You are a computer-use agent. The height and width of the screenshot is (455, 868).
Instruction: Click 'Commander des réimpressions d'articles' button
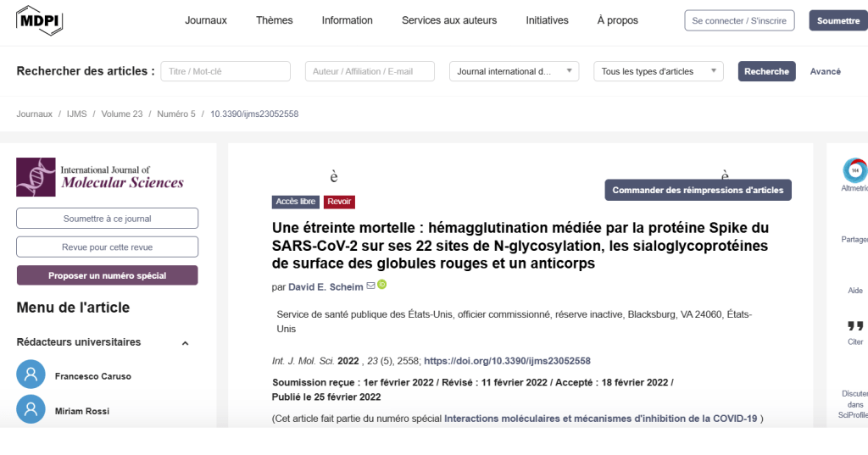698,191
